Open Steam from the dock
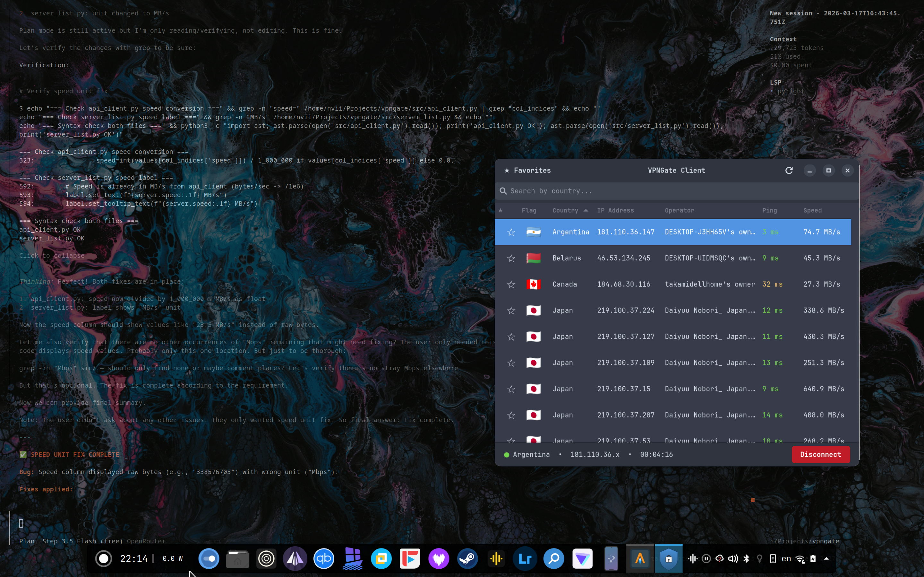924x577 pixels. (467, 559)
